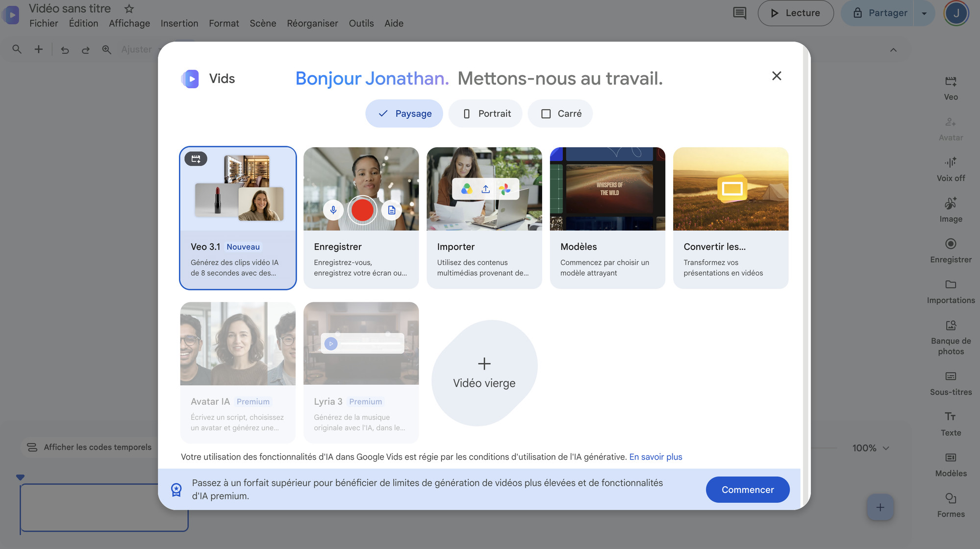This screenshot has width=980, height=549.
Task: Star the video with the star icon
Action: (x=129, y=8)
